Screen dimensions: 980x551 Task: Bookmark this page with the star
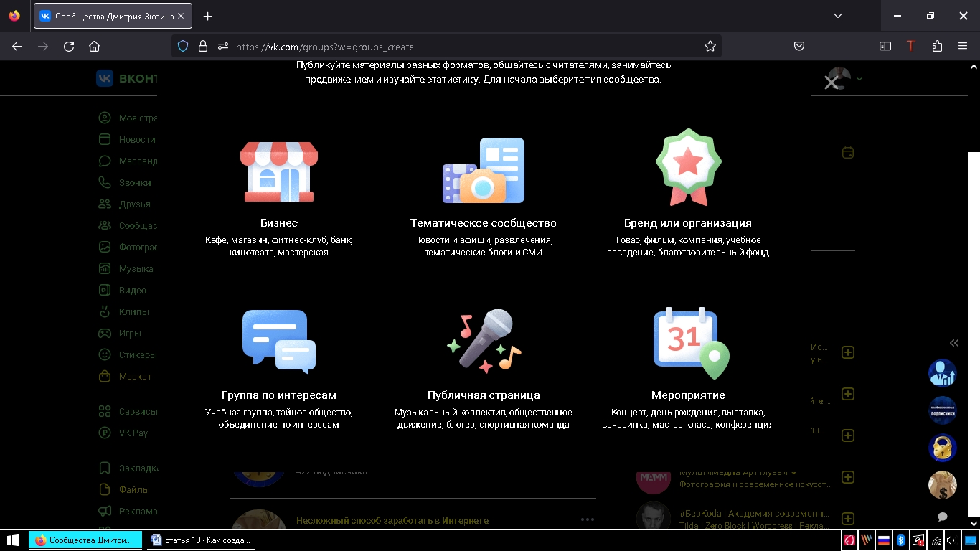[x=710, y=46]
